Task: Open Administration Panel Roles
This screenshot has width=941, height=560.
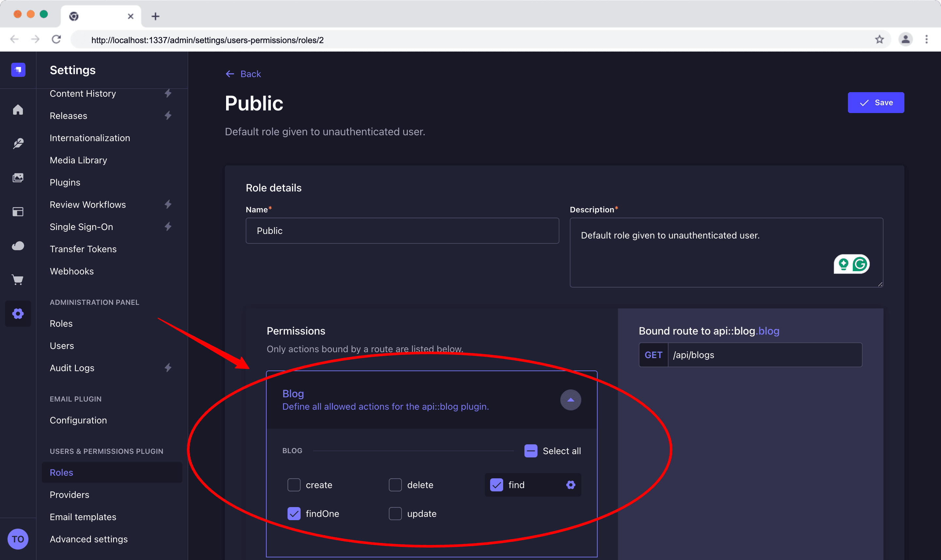Action: point(61,324)
